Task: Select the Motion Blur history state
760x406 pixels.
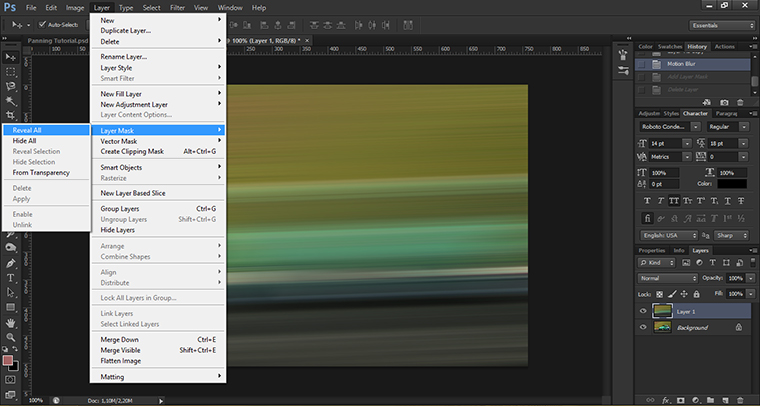Action: click(x=680, y=63)
